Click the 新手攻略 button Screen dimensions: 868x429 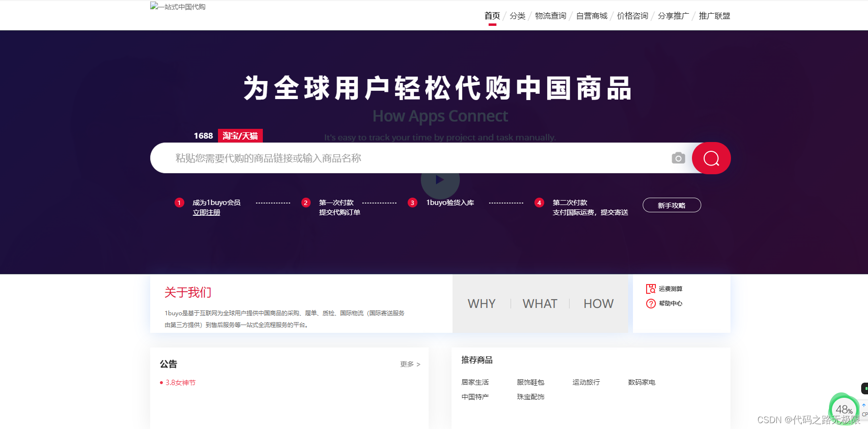click(x=671, y=205)
